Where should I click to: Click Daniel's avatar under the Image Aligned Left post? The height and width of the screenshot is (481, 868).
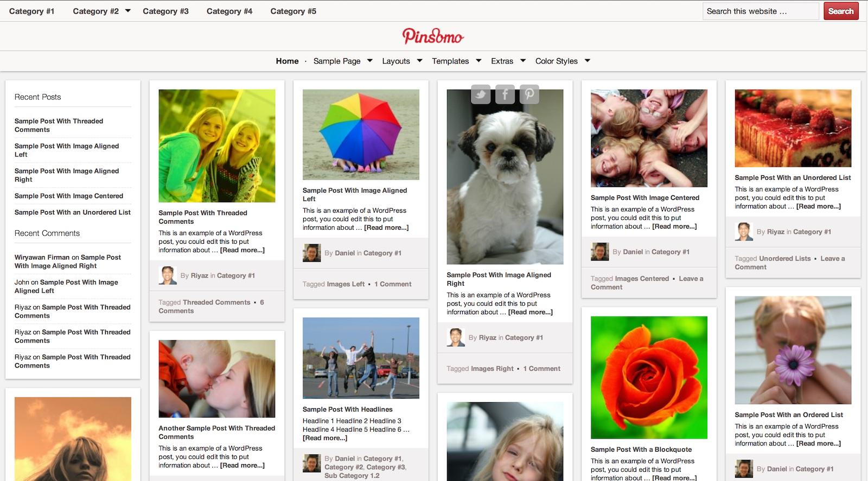[312, 253]
